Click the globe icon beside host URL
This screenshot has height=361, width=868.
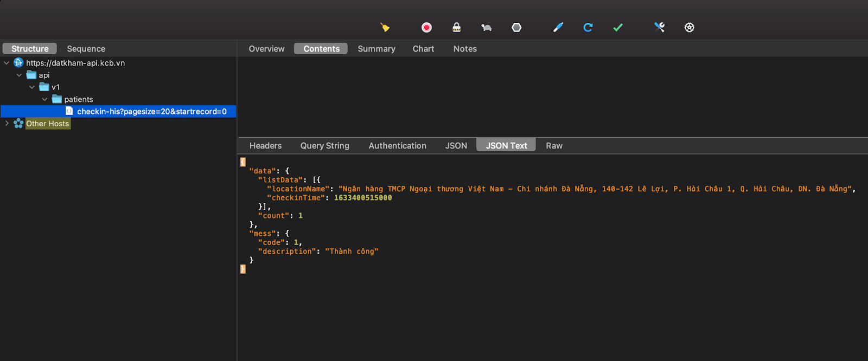[18, 63]
